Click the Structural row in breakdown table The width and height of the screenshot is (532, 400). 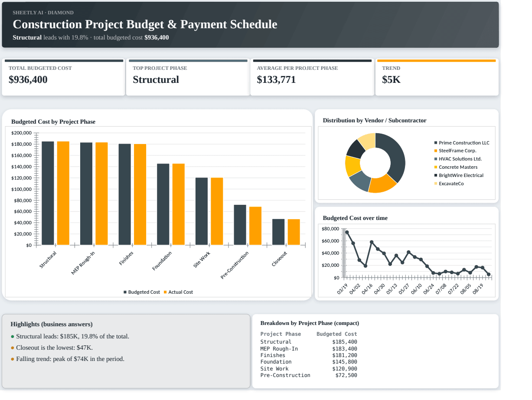pyautogui.click(x=309, y=342)
